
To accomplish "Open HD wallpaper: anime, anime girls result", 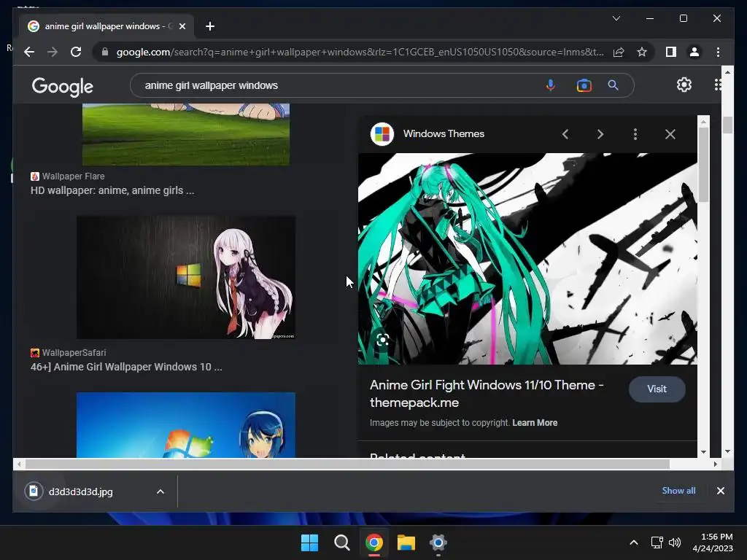I will click(x=112, y=190).
